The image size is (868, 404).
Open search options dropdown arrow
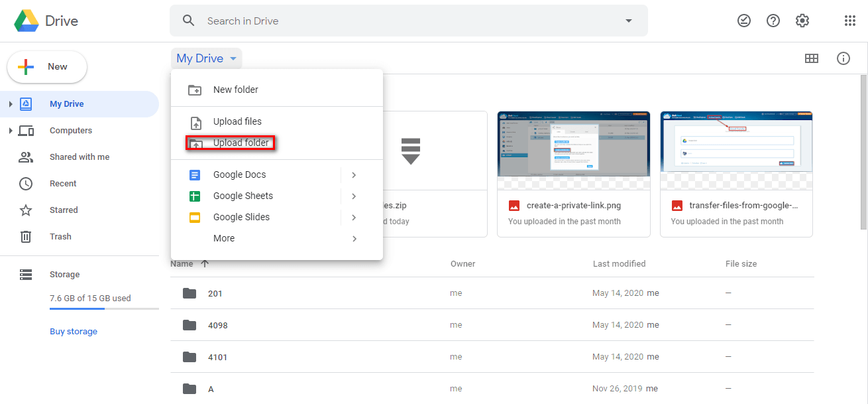click(x=629, y=21)
